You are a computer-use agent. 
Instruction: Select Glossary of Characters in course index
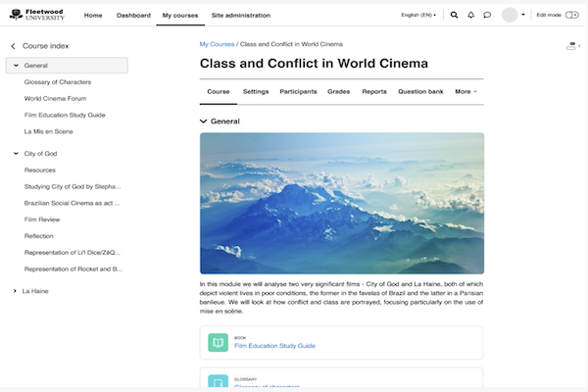click(x=58, y=82)
